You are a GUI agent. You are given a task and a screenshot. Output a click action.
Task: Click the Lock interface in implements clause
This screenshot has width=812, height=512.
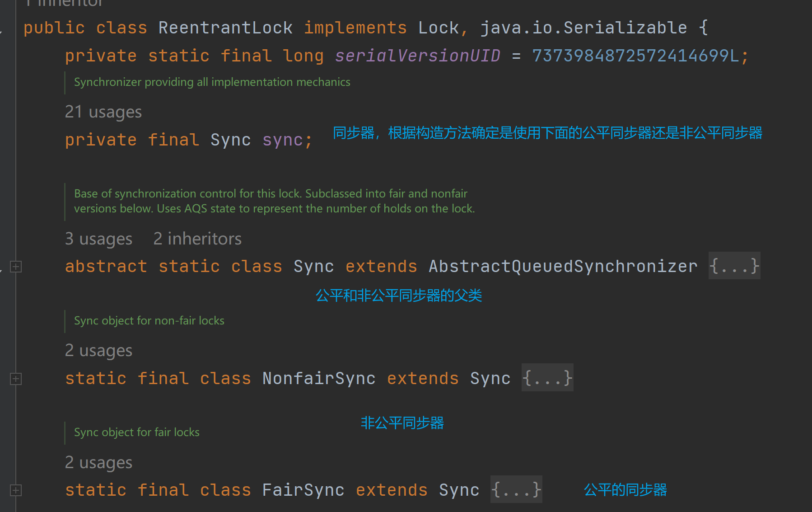[438, 28]
